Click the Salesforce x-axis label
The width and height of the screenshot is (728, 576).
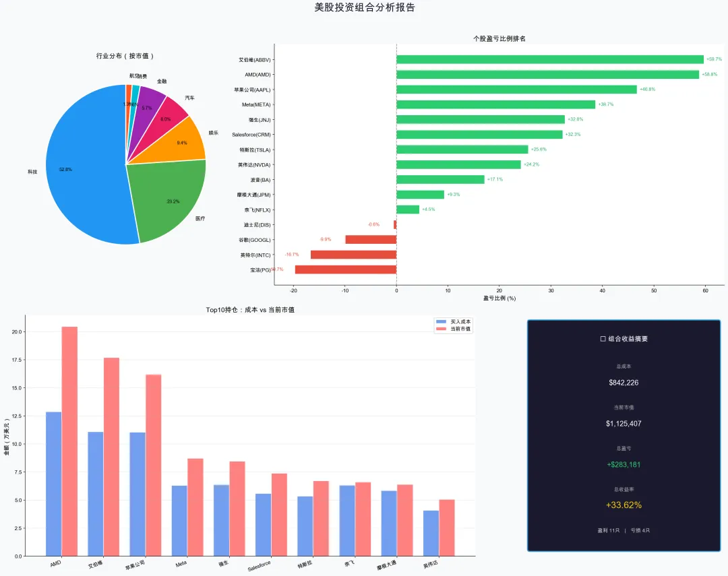(259, 567)
